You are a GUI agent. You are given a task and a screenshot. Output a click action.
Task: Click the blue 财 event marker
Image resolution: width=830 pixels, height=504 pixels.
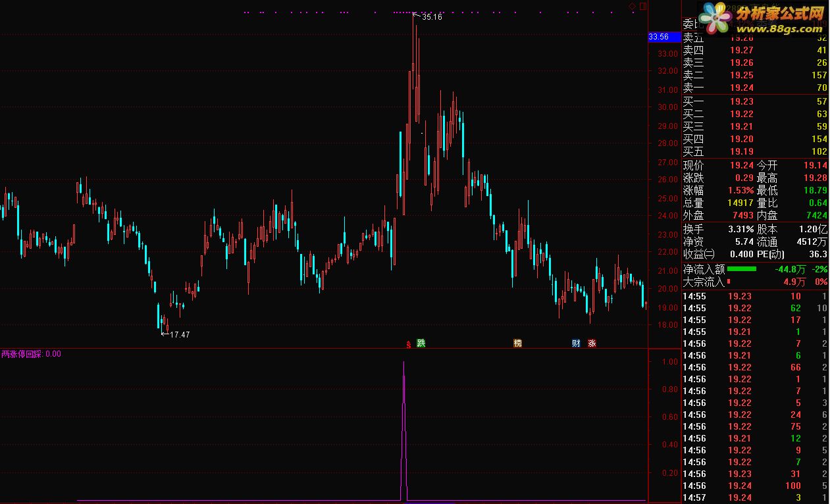[x=576, y=343]
